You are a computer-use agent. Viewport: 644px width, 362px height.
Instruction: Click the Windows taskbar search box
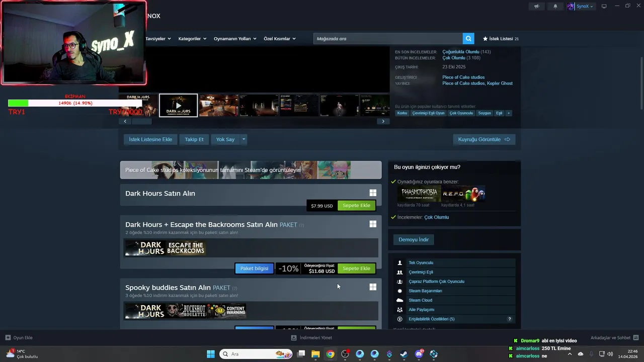257,354
